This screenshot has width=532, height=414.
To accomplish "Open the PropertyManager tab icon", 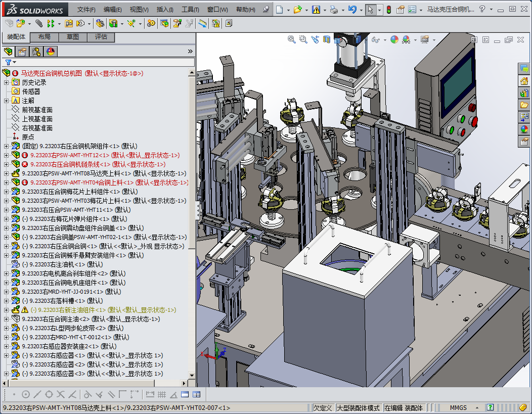I will click(x=22, y=52).
